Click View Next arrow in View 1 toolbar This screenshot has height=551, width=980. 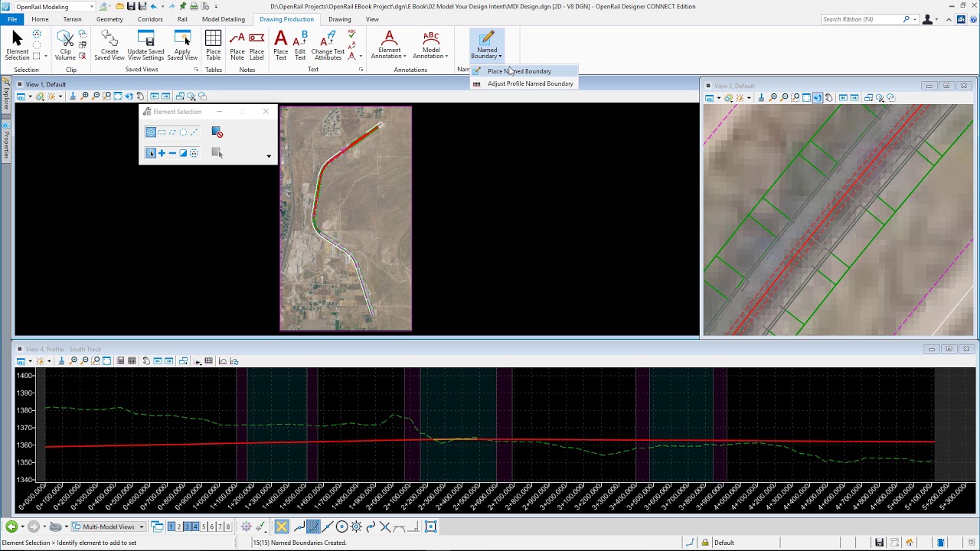pyautogui.click(x=165, y=96)
